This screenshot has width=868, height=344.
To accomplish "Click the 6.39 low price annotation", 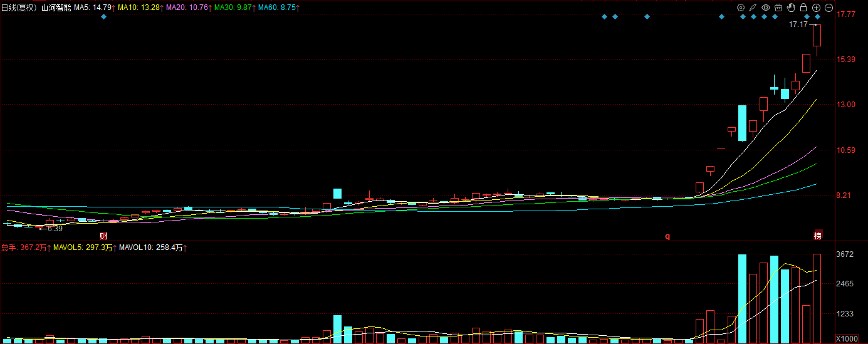I will click(x=54, y=229).
